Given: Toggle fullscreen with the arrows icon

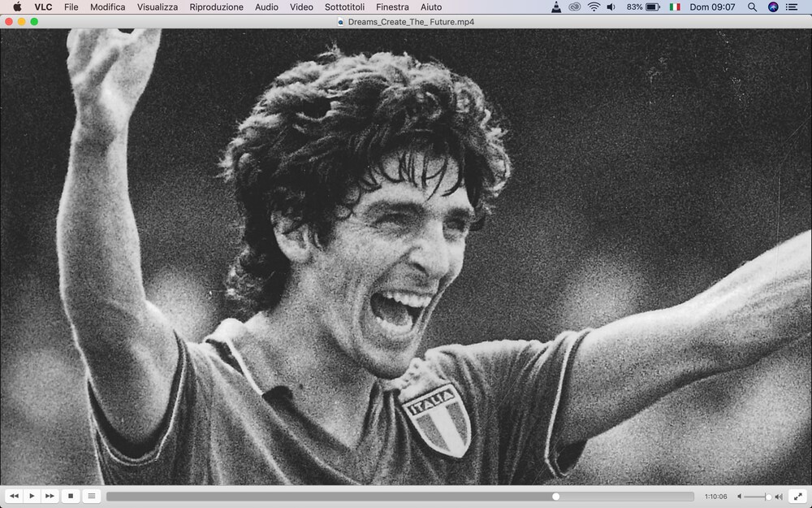Looking at the screenshot, I should [798, 496].
